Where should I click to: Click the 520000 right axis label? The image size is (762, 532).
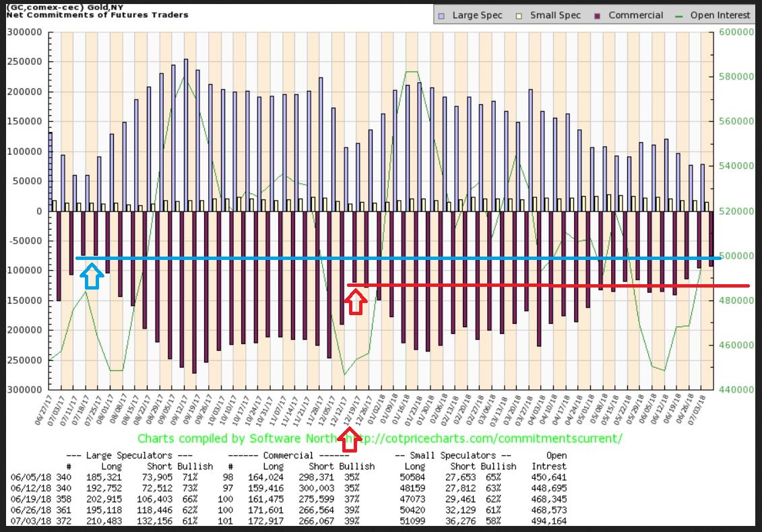736,211
